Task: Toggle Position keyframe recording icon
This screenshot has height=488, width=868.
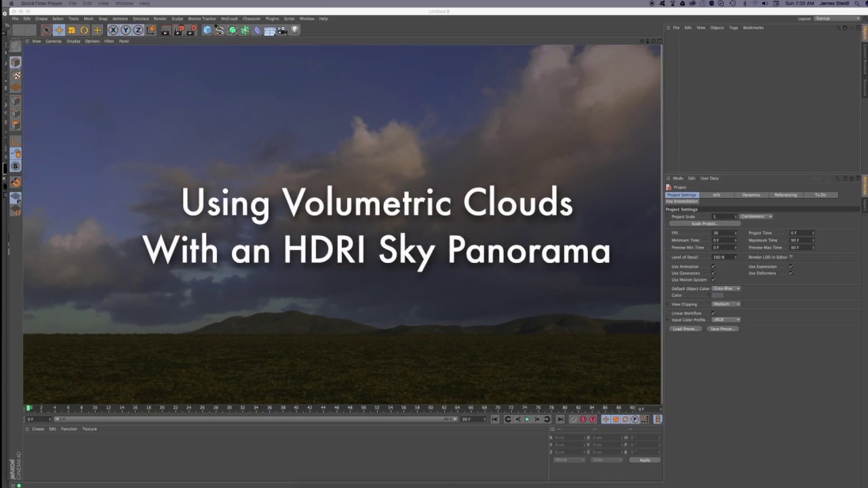Action: click(x=606, y=419)
